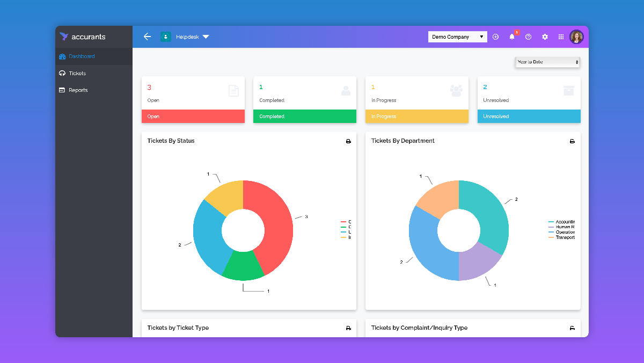Go back using the header arrow
The width and height of the screenshot is (644, 363).
tap(147, 37)
